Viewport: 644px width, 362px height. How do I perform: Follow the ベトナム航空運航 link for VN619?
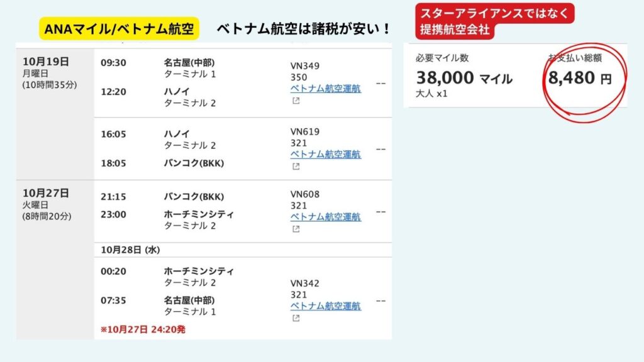[325, 155]
